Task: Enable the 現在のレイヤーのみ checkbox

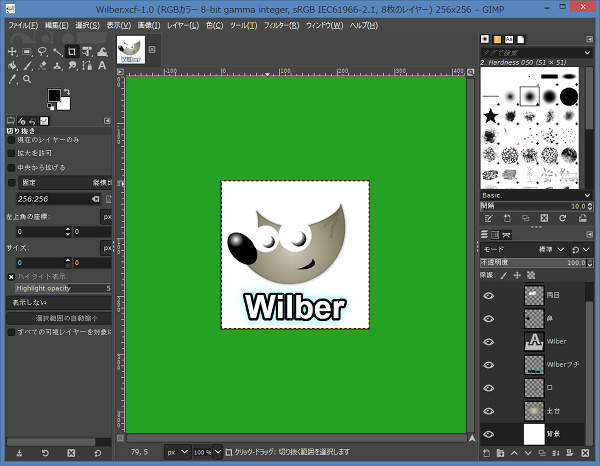Action: 12,140
